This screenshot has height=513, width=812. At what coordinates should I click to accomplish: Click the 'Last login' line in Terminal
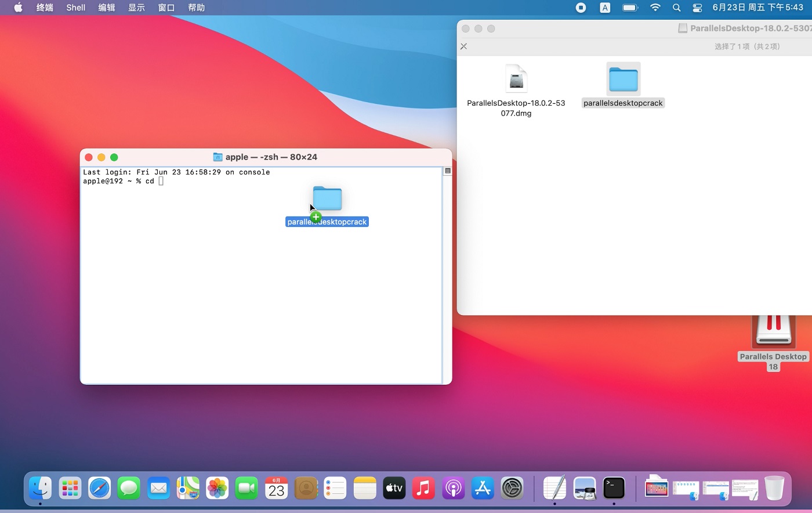pyautogui.click(x=176, y=172)
